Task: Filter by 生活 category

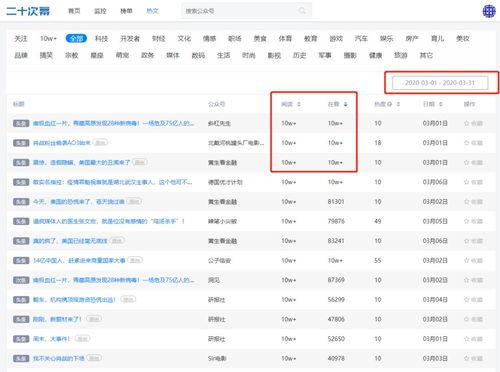Action: coord(223,55)
